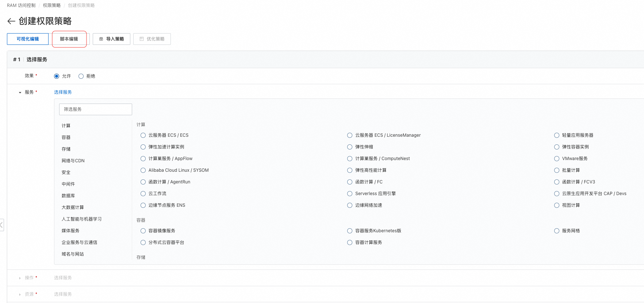644x303 pixels.
Task: Open 企业服务与云通信 category
Action: 80,242
